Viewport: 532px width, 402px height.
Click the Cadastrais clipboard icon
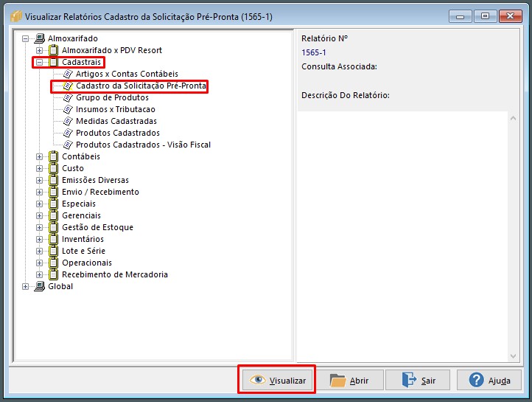coord(53,62)
